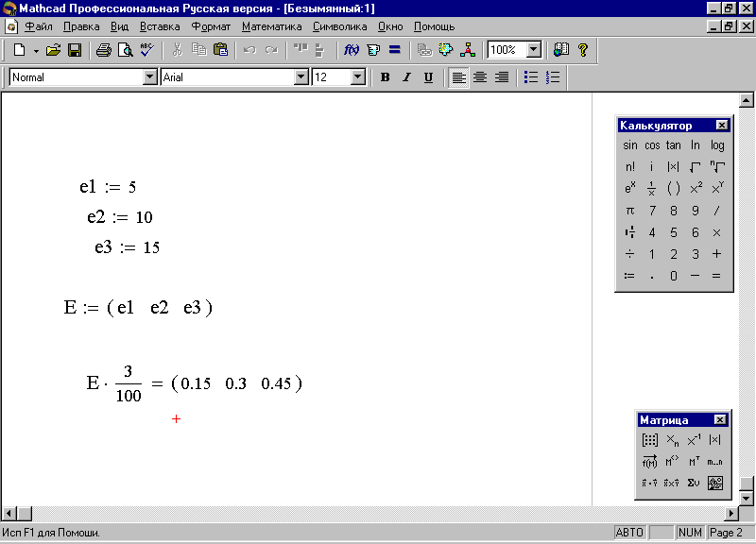Open the Правка menu
Screen dimensions: 756x544
point(81,26)
